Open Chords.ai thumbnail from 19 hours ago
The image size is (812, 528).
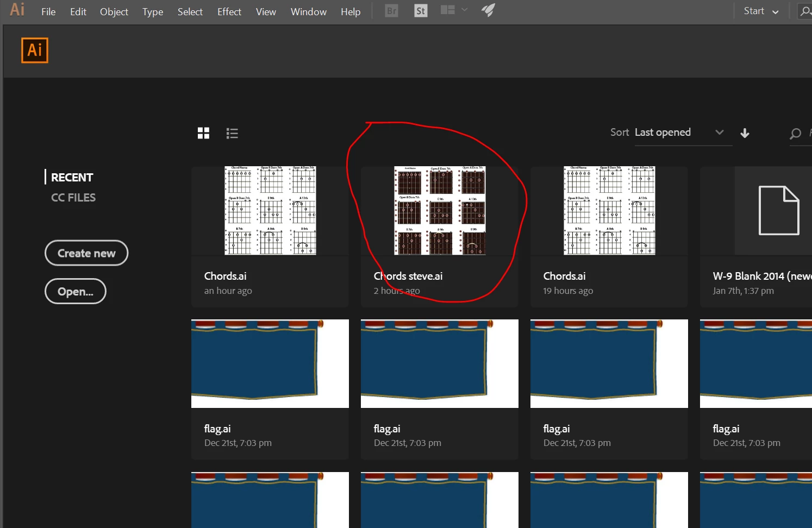coord(609,211)
